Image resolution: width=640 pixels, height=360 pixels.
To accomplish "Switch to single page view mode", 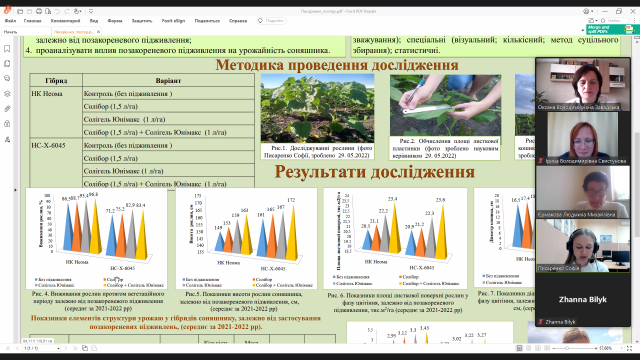I will click(519, 348).
